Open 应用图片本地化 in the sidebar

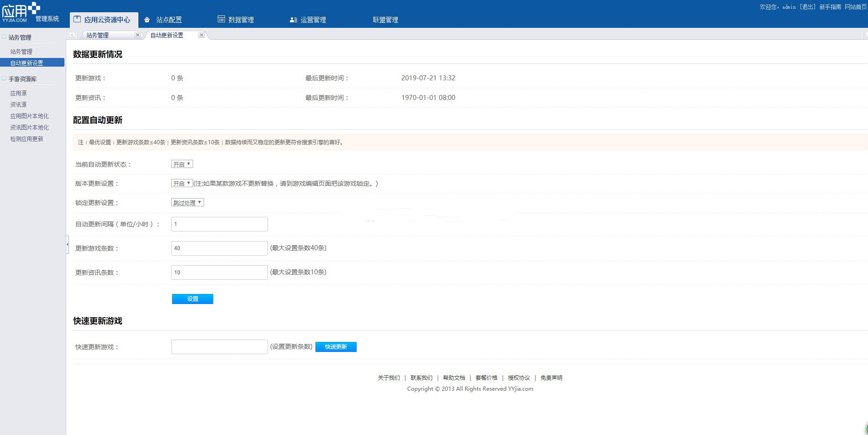click(x=29, y=116)
